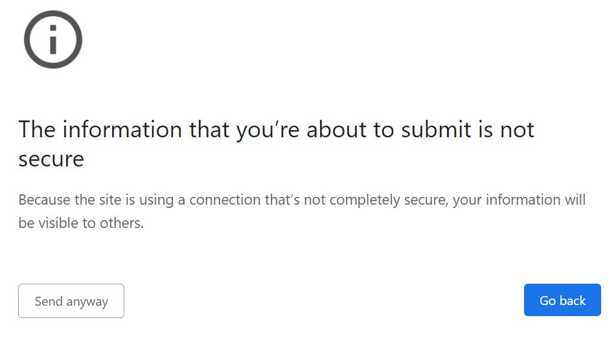Click the word 'secure' on heading's second line
The height and width of the screenshot is (364, 616).
51,159
